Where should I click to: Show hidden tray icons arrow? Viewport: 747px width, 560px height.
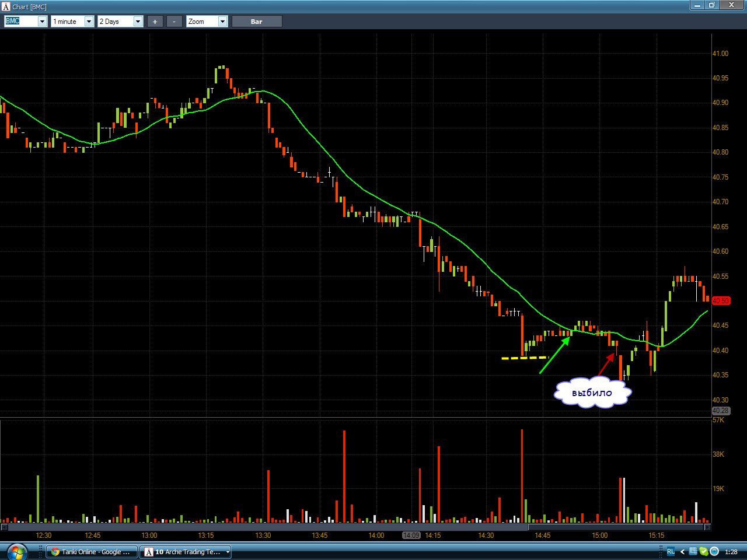pos(682,552)
